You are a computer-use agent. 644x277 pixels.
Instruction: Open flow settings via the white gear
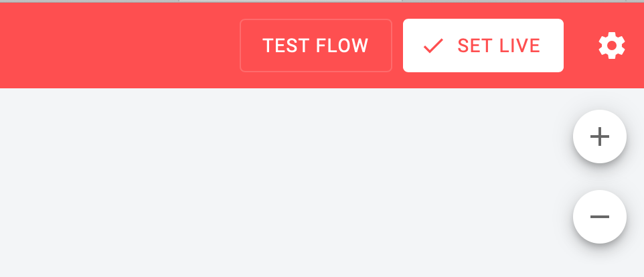click(612, 45)
